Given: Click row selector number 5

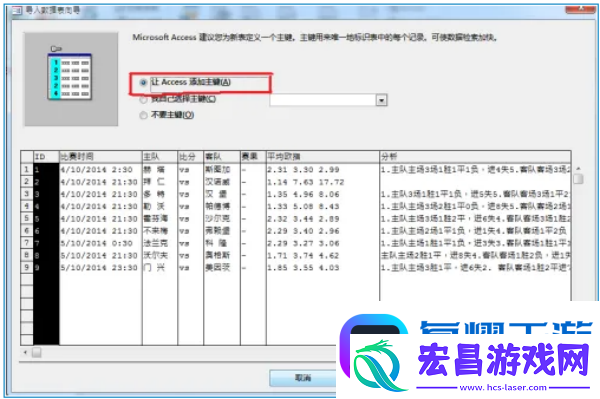Looking at the screenshot, I should [27, 218].
